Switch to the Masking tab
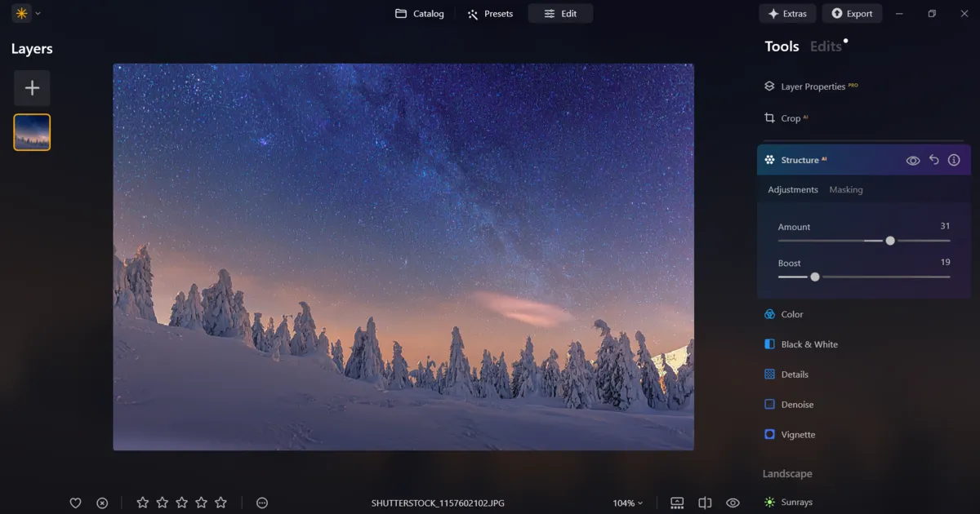 pos(845,190)
